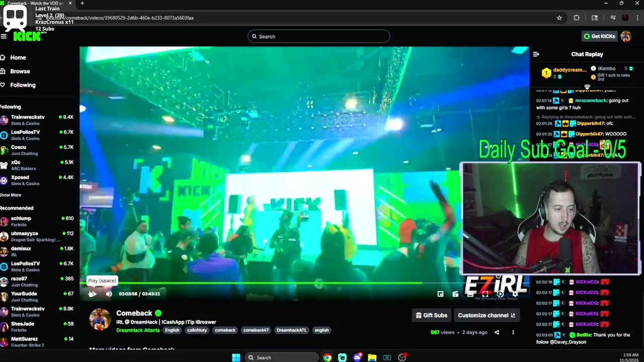Play the paused VOD video

coord(92,294)
